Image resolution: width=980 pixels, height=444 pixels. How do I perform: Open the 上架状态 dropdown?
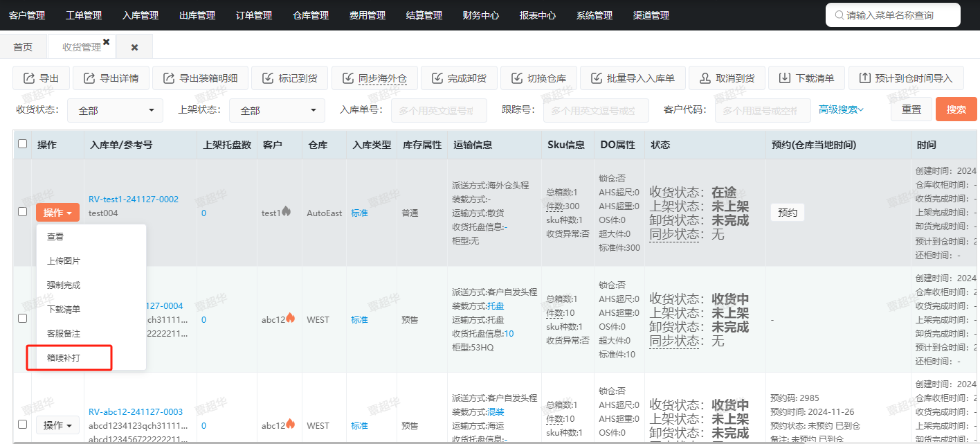[277, 110]
